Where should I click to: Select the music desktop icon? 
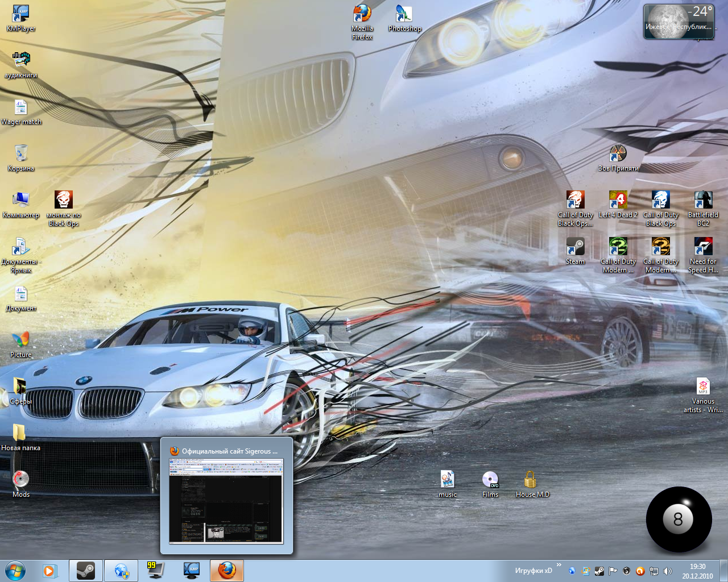click(448, 484)
